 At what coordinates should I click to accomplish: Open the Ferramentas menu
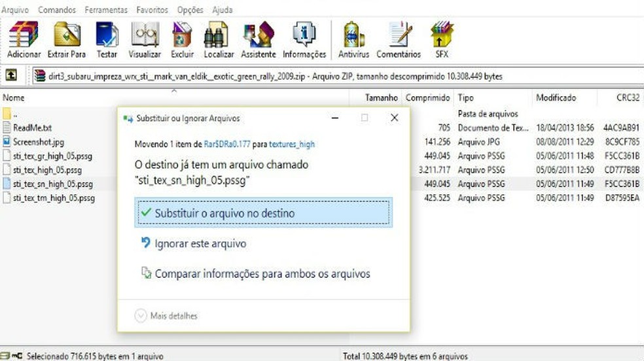tap(106, 10)
